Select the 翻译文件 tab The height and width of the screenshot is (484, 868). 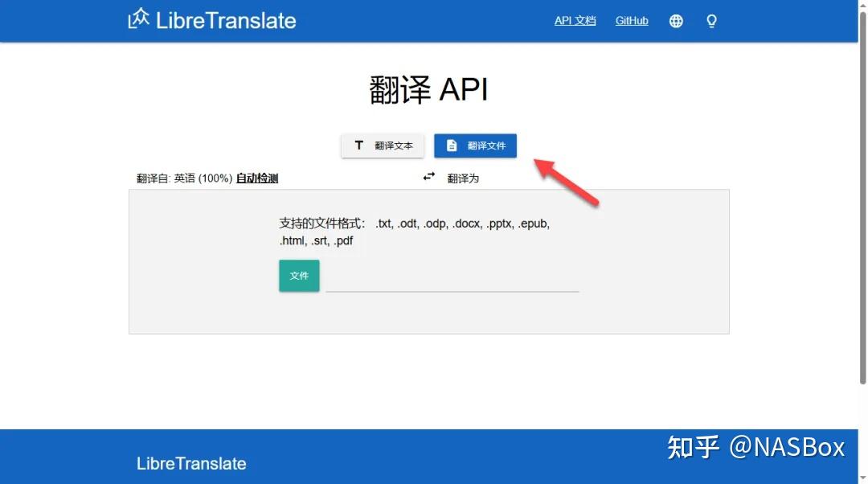tap(475, 146)
